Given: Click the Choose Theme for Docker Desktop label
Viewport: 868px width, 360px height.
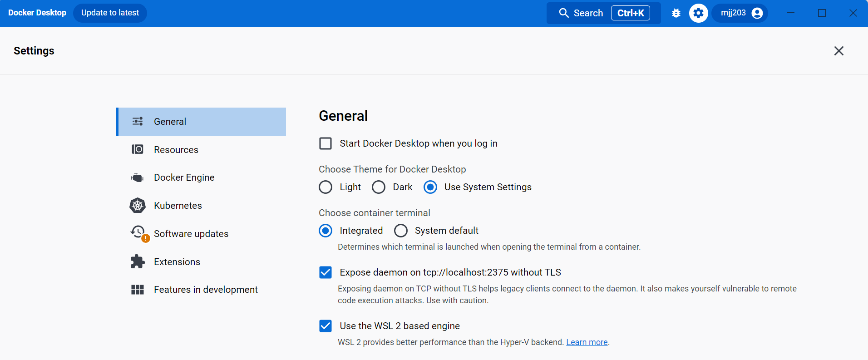Looking at the screenshot, I should click(392, 169).
